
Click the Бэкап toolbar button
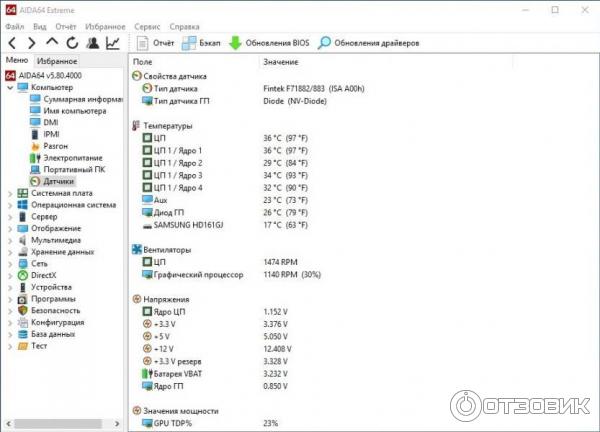point(201,43)
